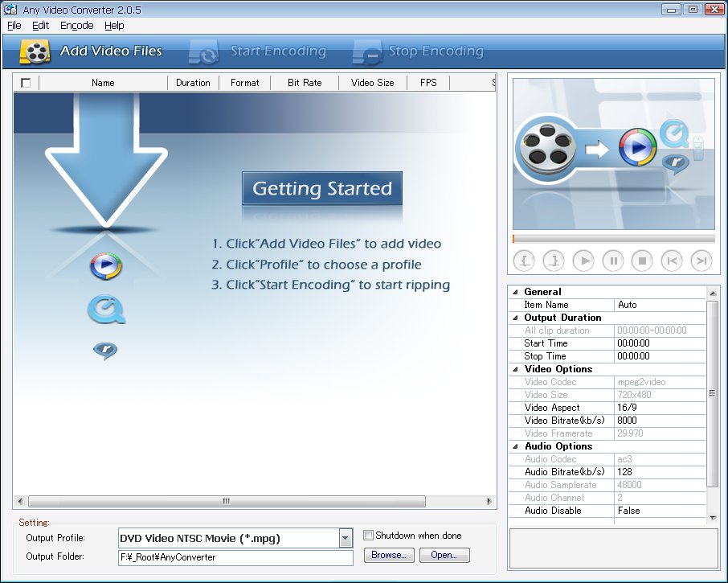Click the Add Video Files film reel icon
Image resolution: width=728 pixels, height=583 pixels.
[35, 51]
